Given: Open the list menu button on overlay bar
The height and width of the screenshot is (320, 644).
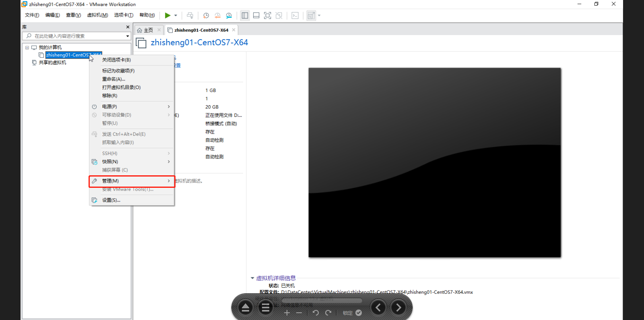Looking at the screenshot, I should (266, 308).
